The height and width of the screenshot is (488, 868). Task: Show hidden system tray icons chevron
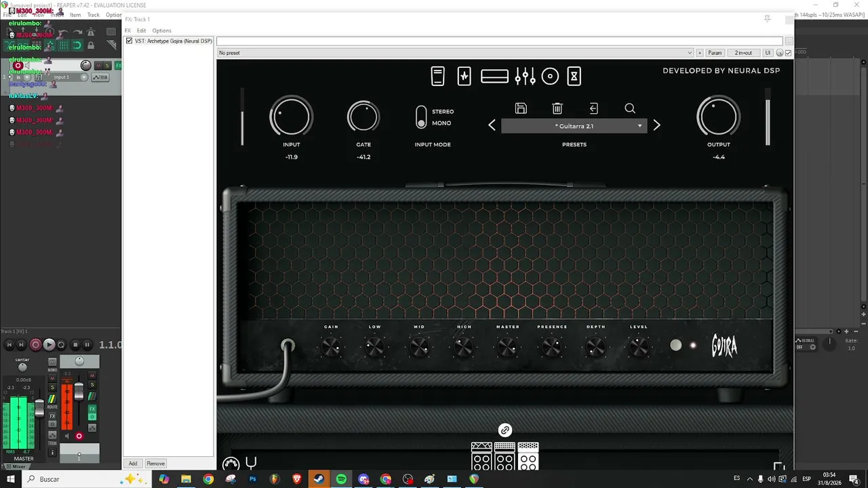click(749, 479)
